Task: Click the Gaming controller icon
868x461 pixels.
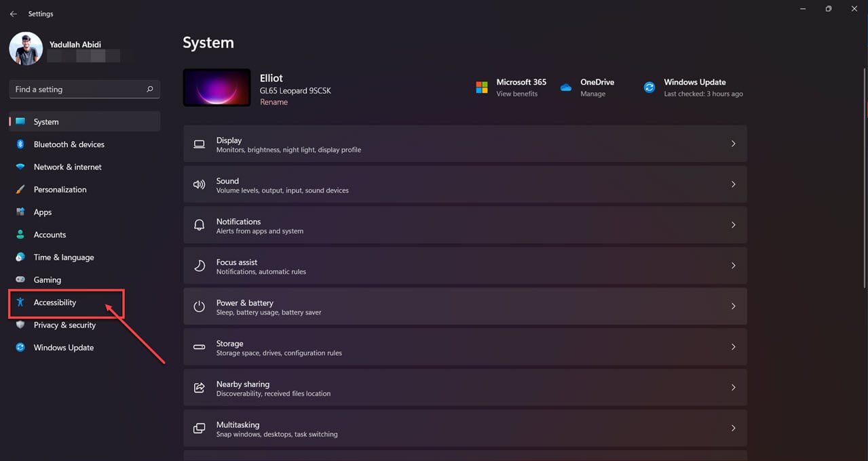Action: click(x=20, y=280)
